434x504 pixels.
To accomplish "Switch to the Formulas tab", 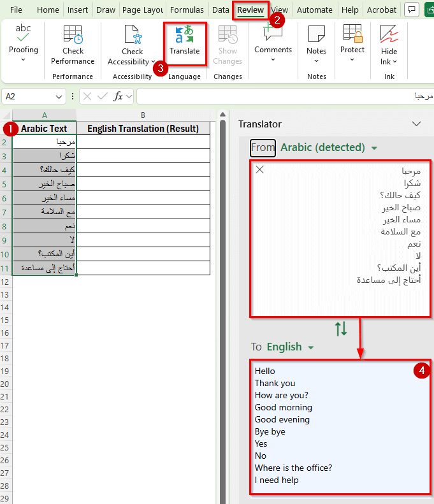I will click(x=187, y=10).
